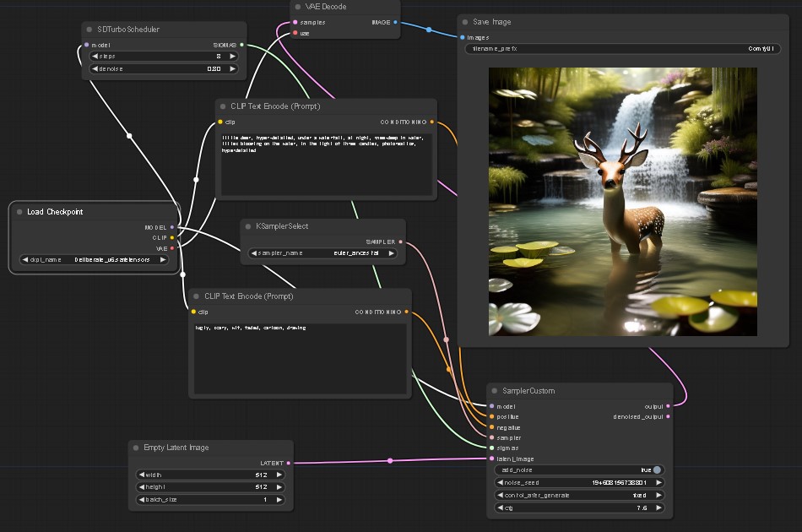Collapse the Load Checkpoint node via its dot
This screenshot has width=802, height=532.
coord(19,212)
